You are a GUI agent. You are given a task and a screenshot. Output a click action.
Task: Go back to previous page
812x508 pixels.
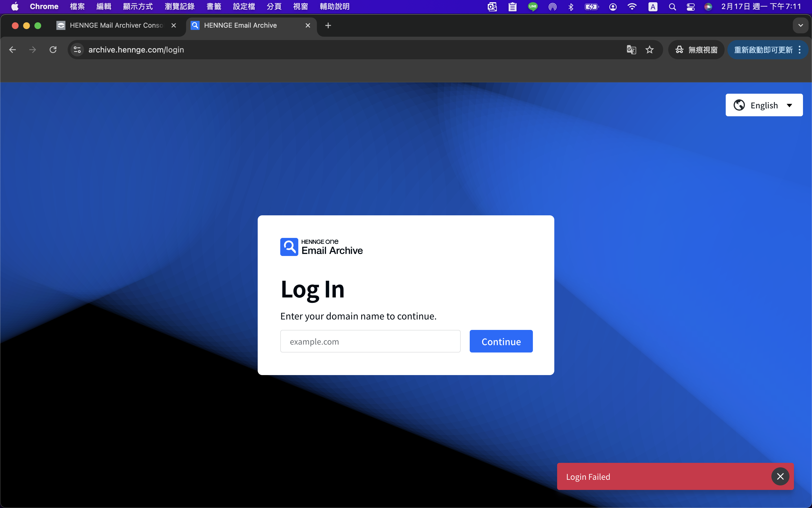pyautogui.click(x=12, y=50)
